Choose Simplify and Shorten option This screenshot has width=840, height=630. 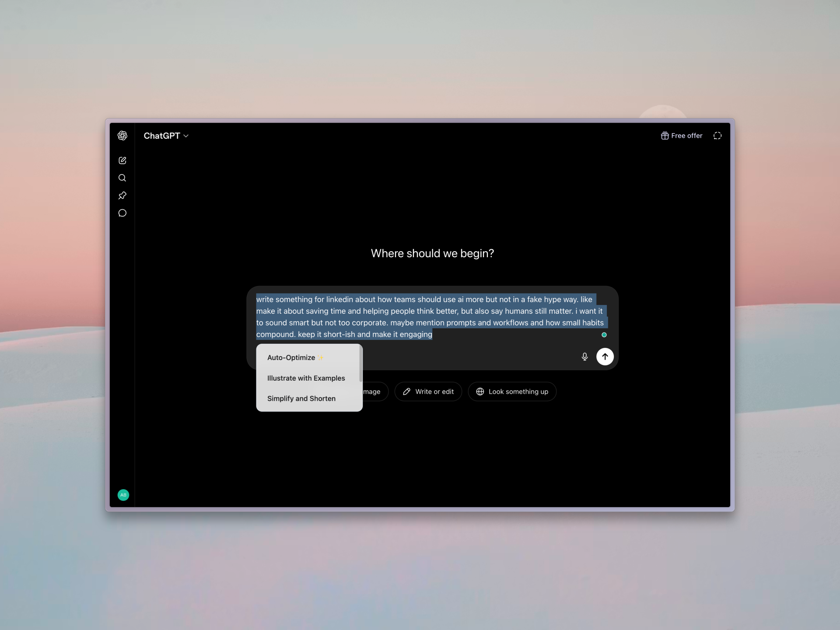[x=308, y=399]
